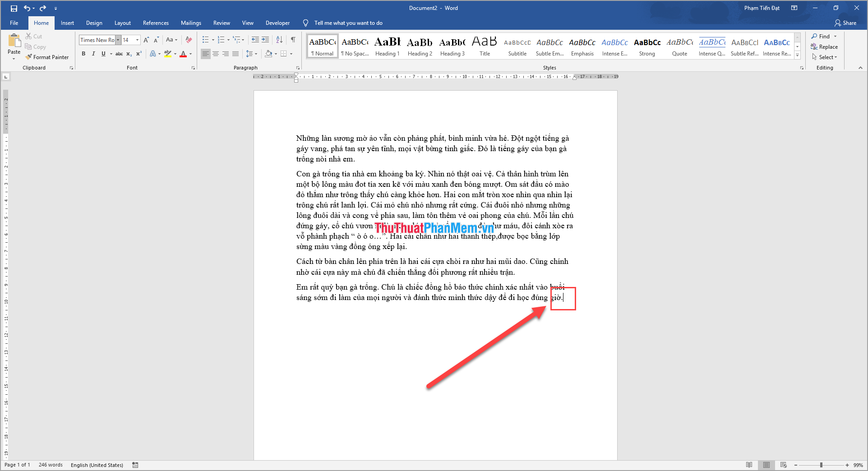This screenshot has height=471, width=868.
Task: Increase font size with Grow Font
Action: (x=146, y=40)
